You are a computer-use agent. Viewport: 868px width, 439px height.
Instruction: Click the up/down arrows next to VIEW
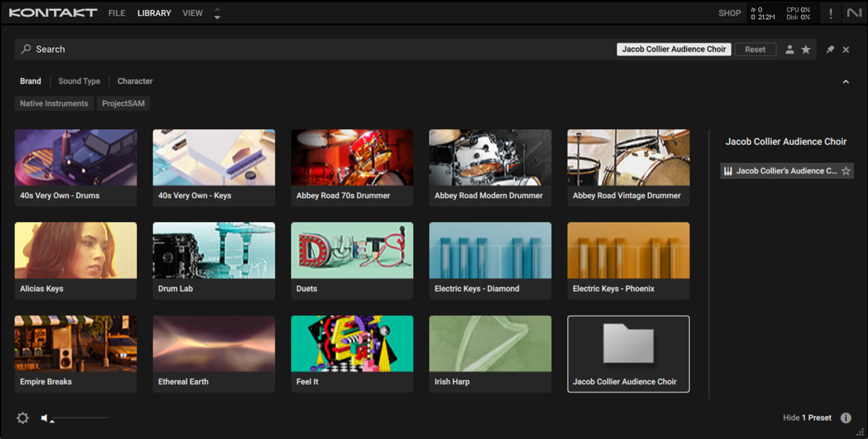217,13
